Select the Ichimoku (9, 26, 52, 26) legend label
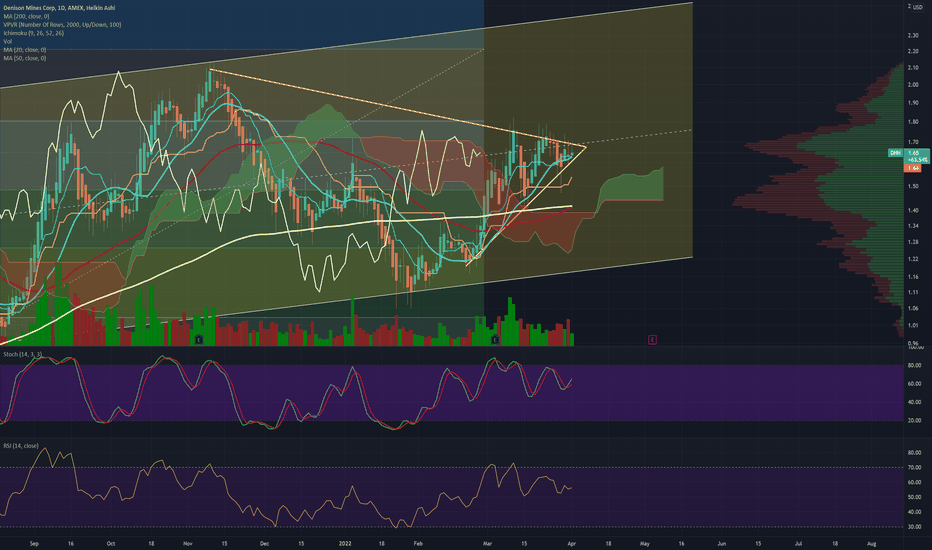932x550 pixels. [34, 33]
